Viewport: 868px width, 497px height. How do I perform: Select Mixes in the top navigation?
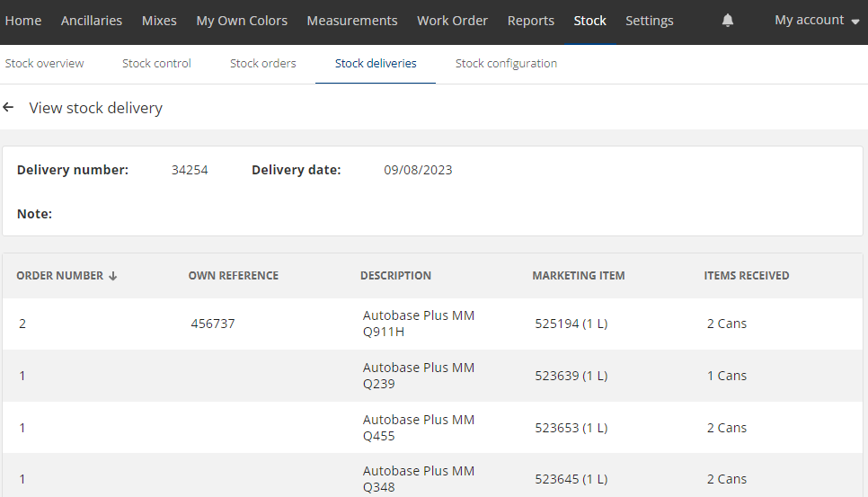click(159, 21)
